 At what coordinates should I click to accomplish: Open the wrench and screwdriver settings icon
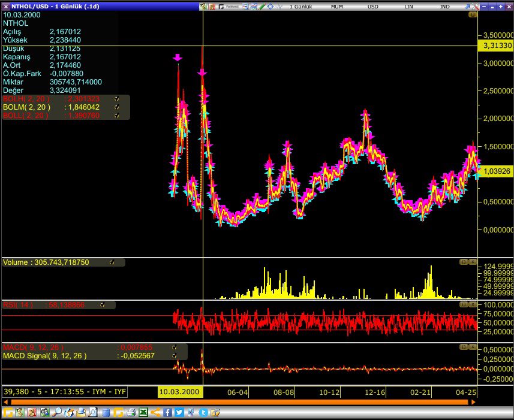click(x=476, y=6)
